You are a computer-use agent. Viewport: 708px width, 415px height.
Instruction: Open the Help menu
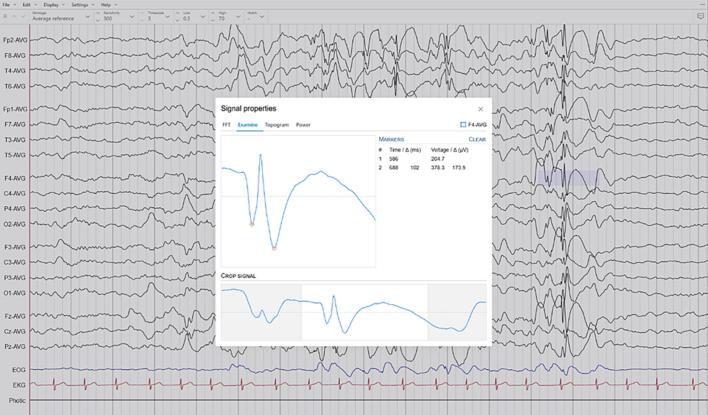coord(108,5)
